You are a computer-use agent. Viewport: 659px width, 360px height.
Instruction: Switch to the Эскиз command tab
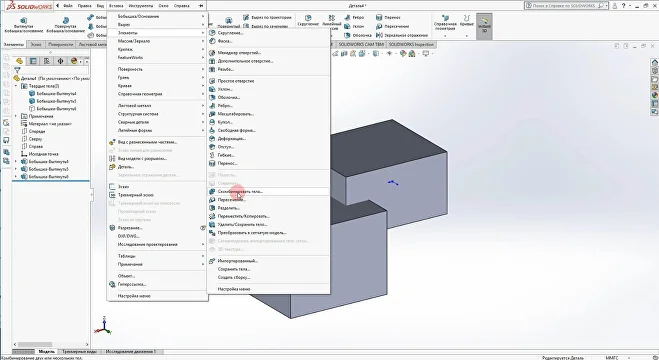(x=36, y=45)
